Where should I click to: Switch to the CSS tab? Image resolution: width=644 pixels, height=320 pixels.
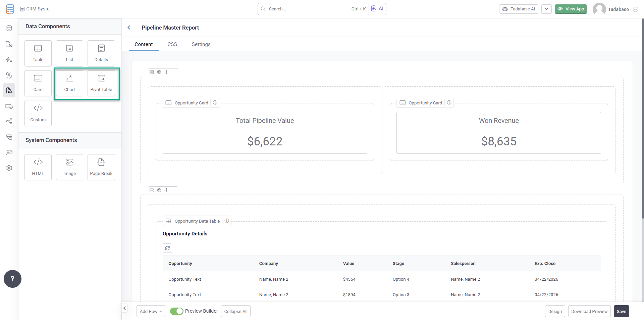click(172, 44)
